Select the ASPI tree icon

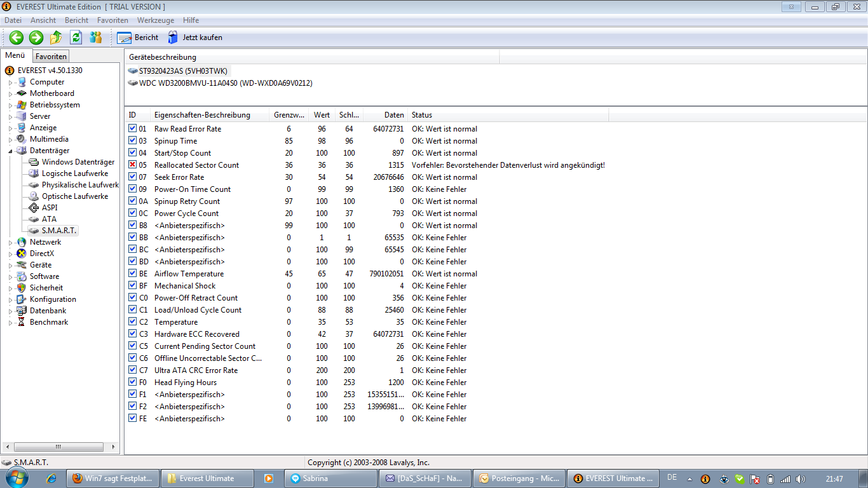(x=34, y=208)
